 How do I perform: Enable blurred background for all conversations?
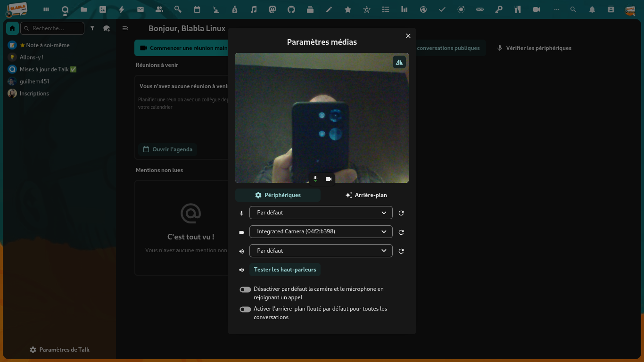click(x=245, y=309)
